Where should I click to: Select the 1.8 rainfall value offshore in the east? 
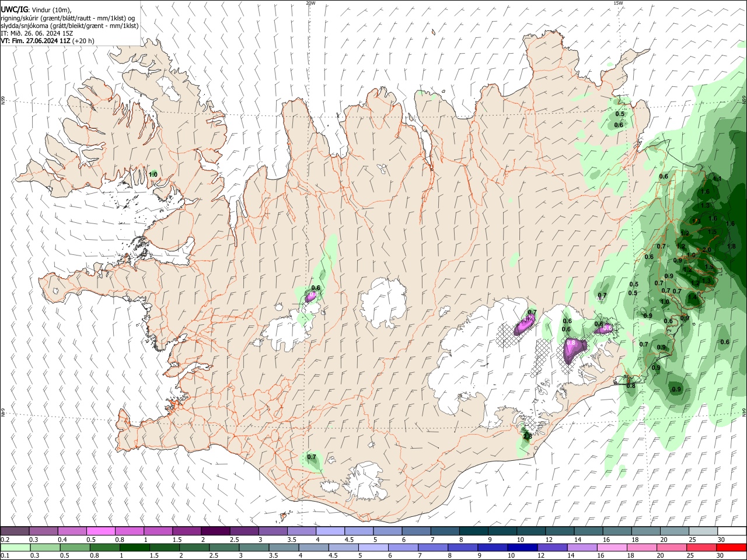(x=732, y=247)
